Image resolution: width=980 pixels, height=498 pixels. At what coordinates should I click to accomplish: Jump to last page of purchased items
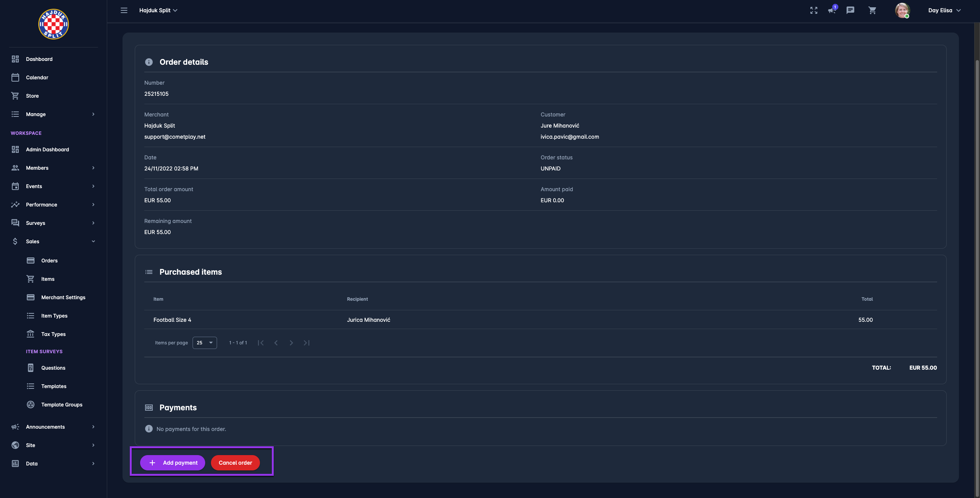pyautogui.click(x=307, y=343)
